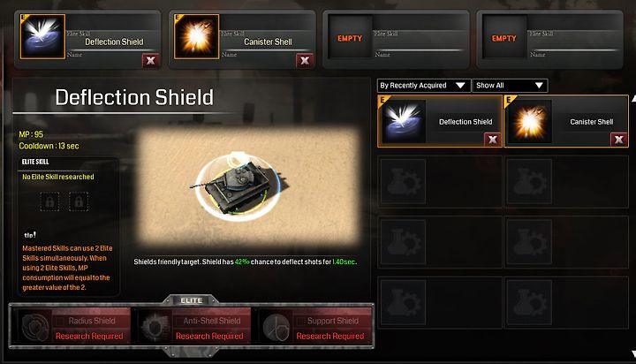Unequip Canister Shell in the skill list
Viewport: 636px width, 364px height.
619,140
